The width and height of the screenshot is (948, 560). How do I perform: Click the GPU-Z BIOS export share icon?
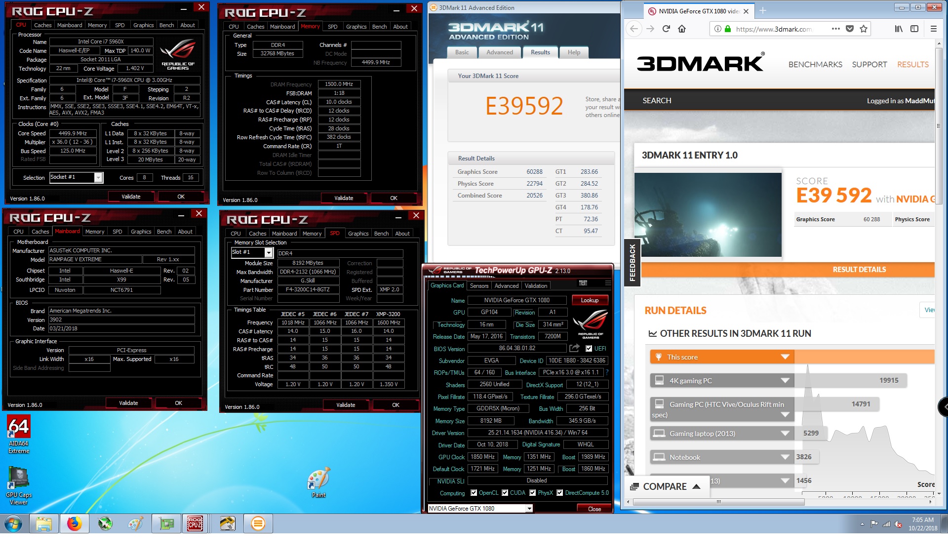[x=574, y=348]
